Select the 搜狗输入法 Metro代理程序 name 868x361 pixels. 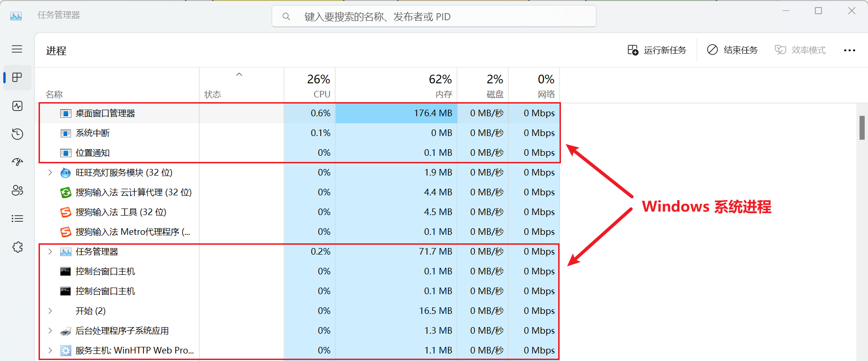tap(133, 232)
